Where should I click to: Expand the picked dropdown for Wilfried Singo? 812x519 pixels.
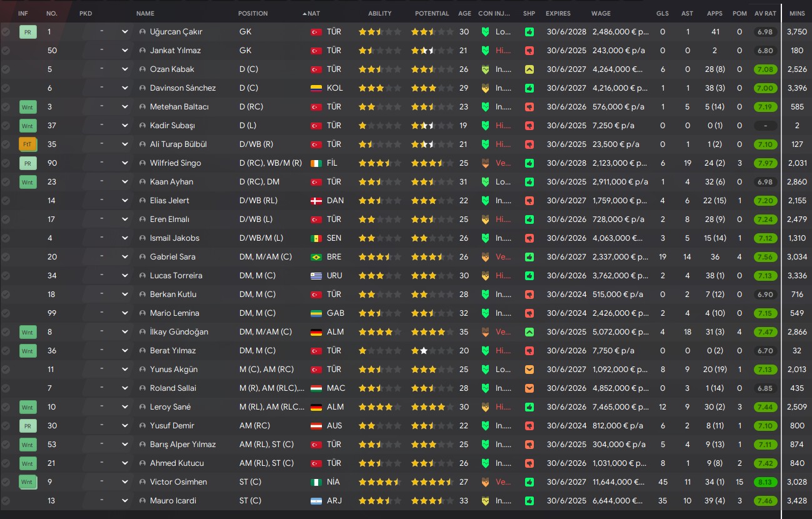pos(124,163)
